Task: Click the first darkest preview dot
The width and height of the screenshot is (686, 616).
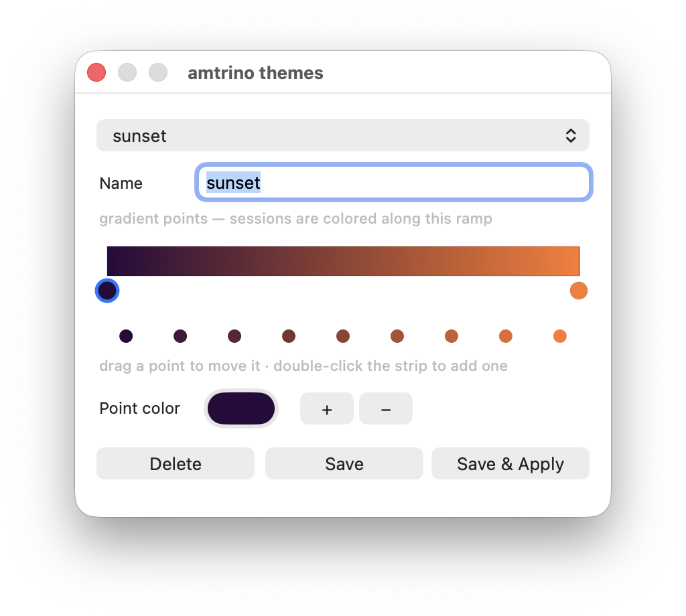Action: (126, 336)
